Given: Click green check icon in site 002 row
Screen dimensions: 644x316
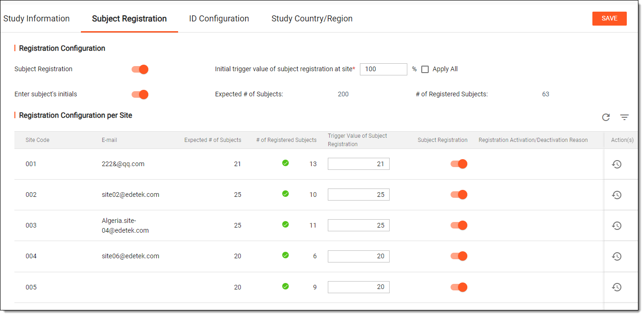Looking at the screenshot, I should click(285, 194).
